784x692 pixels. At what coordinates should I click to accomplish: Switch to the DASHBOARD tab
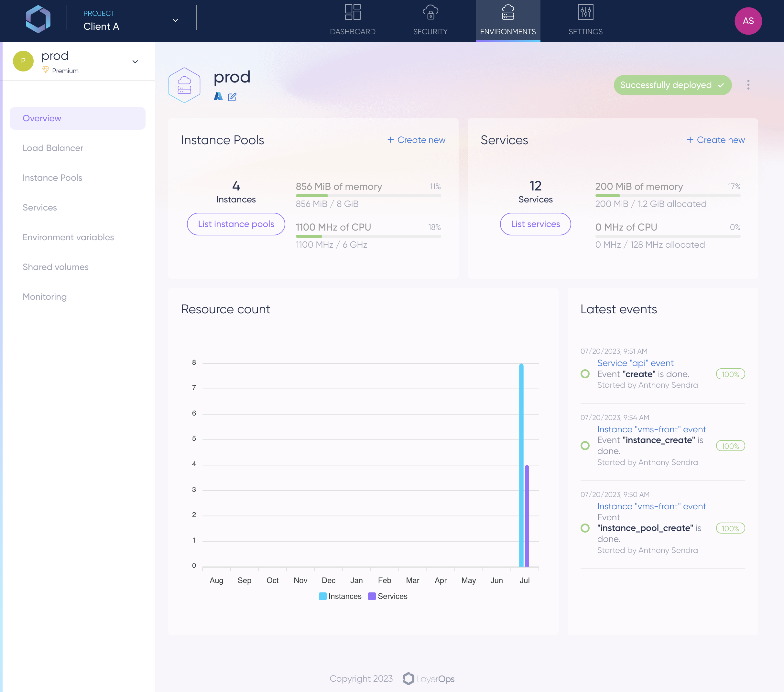(353, 21)
